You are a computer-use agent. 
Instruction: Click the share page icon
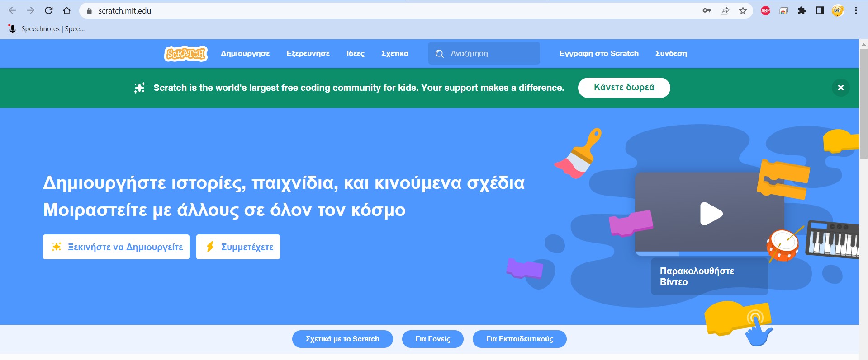point(725,10)
